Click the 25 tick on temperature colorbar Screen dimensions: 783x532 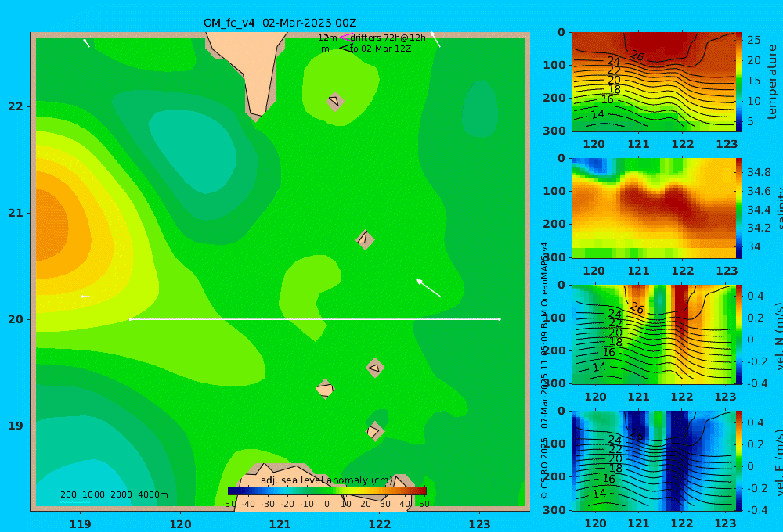point(753,40)
